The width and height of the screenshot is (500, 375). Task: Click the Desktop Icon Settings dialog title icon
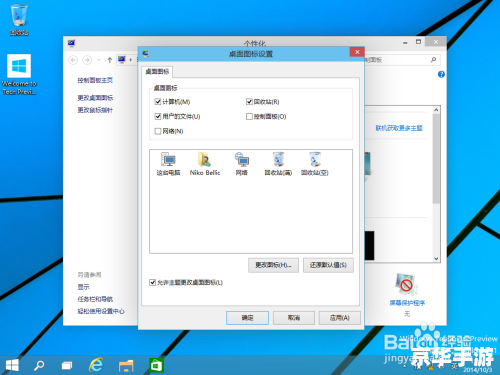[x=145, y=54]
